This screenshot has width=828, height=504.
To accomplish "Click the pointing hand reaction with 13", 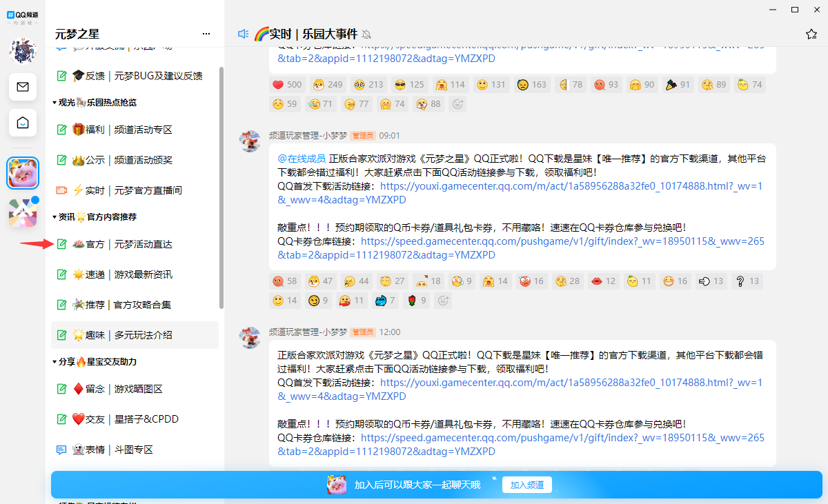I will pyautogui.click(x=711, y=281).
